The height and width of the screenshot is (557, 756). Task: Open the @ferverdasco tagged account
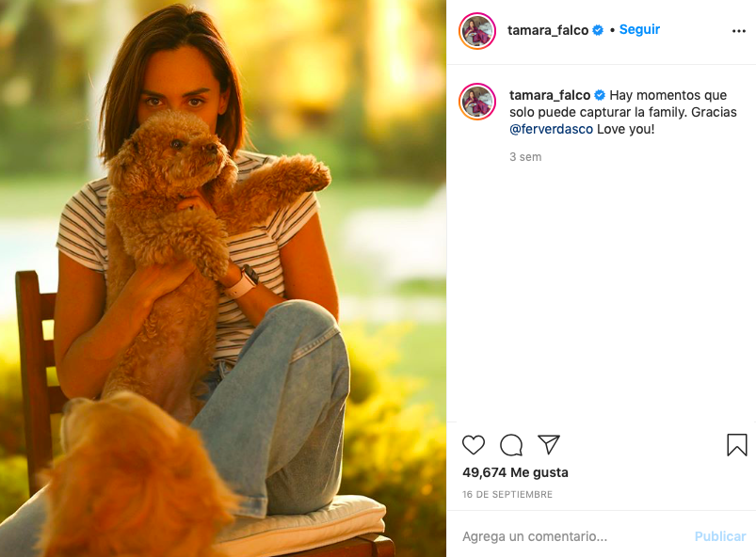pyautogui.click(x=552, y=129)
